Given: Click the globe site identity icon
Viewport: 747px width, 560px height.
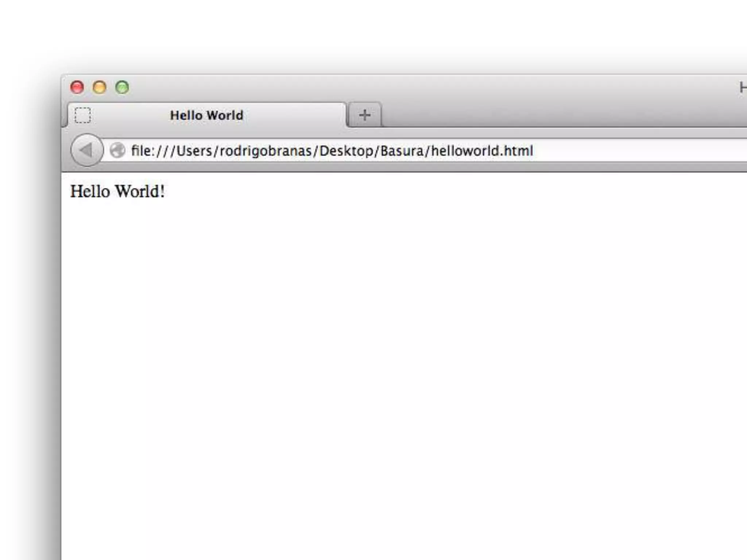Looking at the screenshot, I should tap(117, 150).
